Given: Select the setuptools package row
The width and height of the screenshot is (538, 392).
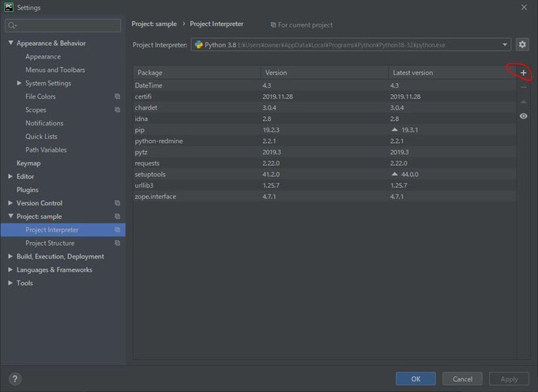Looking at the screenshot, I should [x=325, y=175].
